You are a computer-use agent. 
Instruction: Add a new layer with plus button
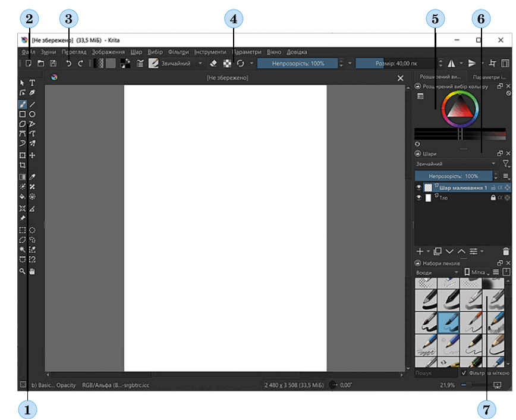[420, 252]
